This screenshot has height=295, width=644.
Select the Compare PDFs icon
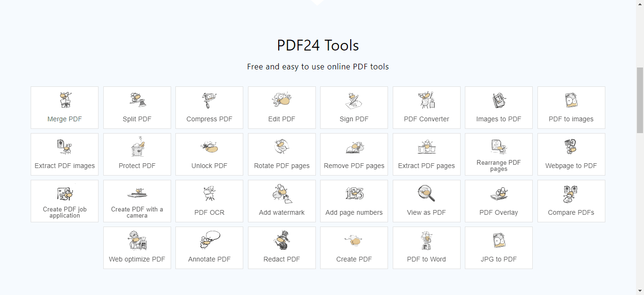point(571,194)
